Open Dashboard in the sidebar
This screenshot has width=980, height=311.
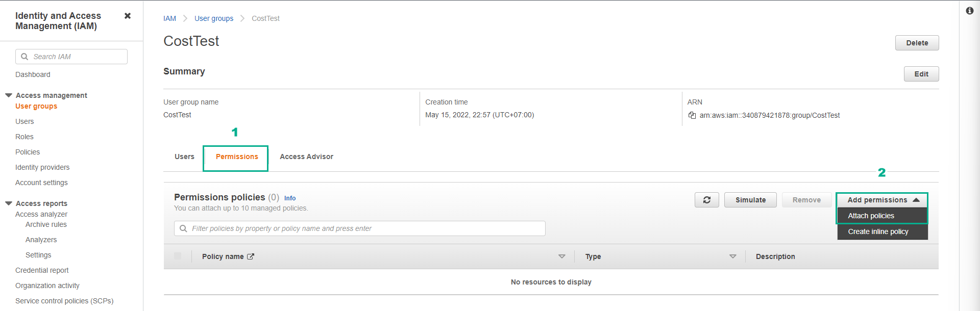pyautogui.click(x=33, y=74)
